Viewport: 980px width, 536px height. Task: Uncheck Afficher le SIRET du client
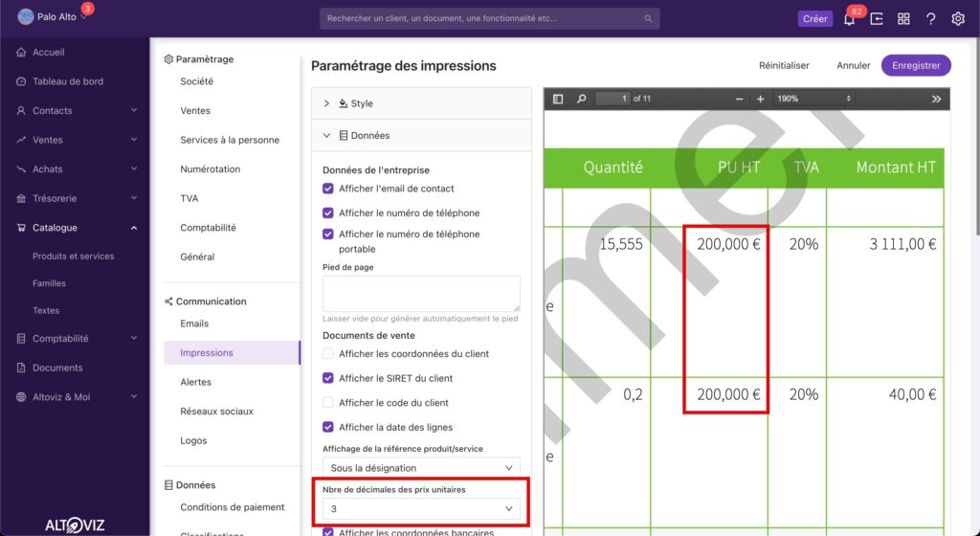click(x=328, y=378)
